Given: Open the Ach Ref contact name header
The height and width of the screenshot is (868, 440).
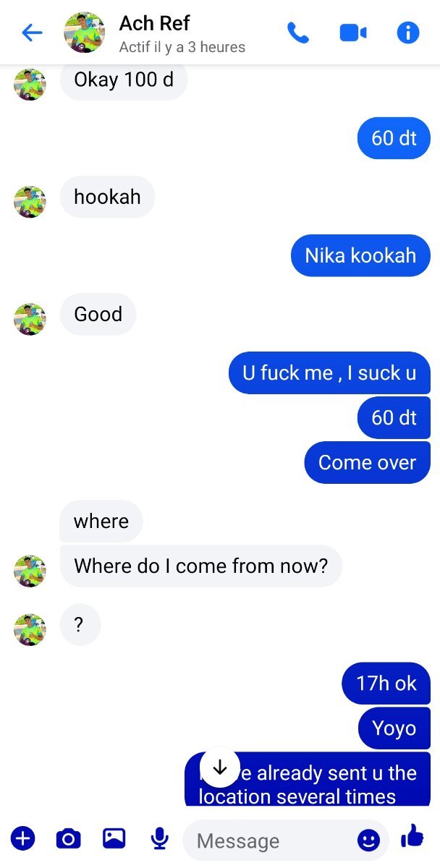Looking at the screenshot, I should 154,23.
